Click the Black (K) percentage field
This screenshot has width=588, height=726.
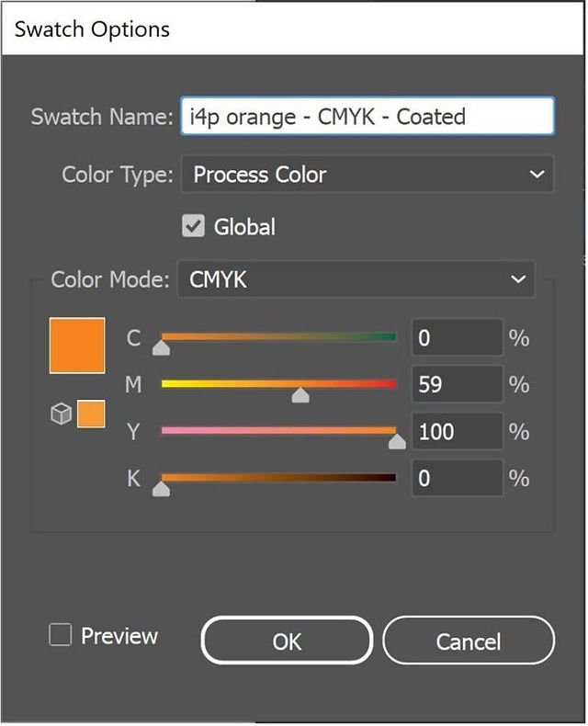(458, 478)
